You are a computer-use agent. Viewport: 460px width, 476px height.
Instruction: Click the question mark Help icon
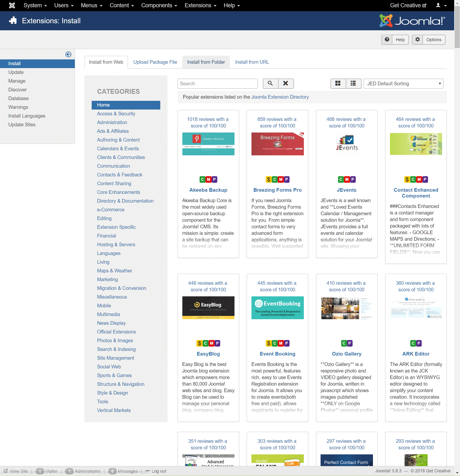click(x=387, y=40)
